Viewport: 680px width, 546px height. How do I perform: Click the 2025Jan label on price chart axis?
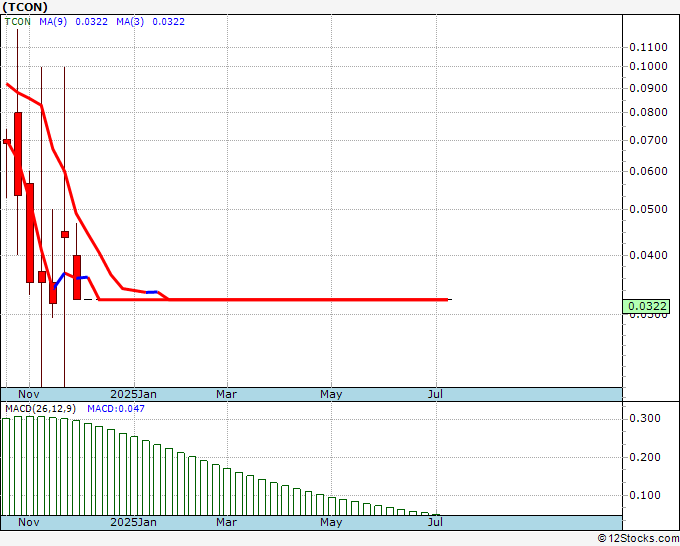click(134, 394)
